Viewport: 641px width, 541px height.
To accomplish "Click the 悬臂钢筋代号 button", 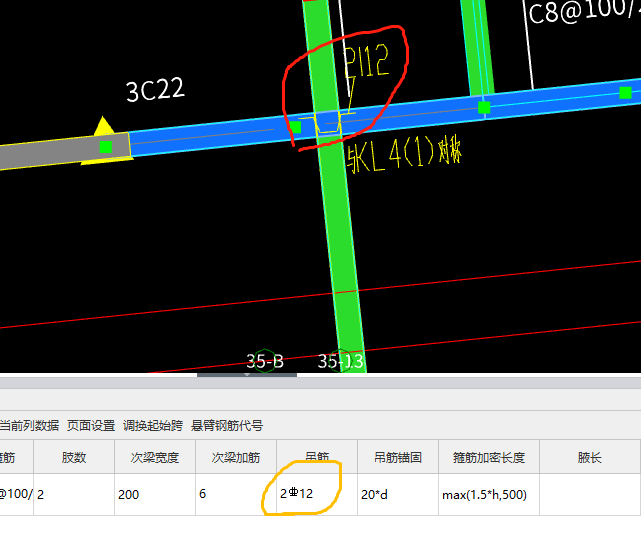I will coord(227,426).
